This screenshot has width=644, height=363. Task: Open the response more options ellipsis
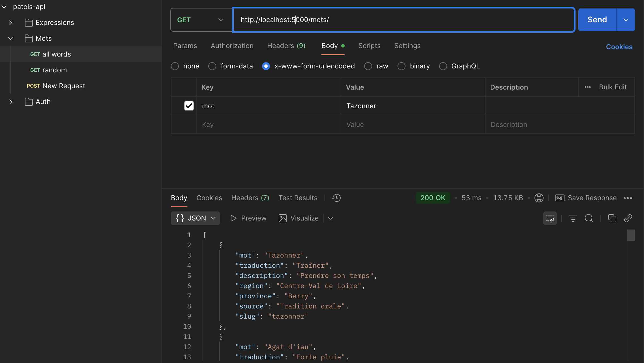(x=628, y=198)
